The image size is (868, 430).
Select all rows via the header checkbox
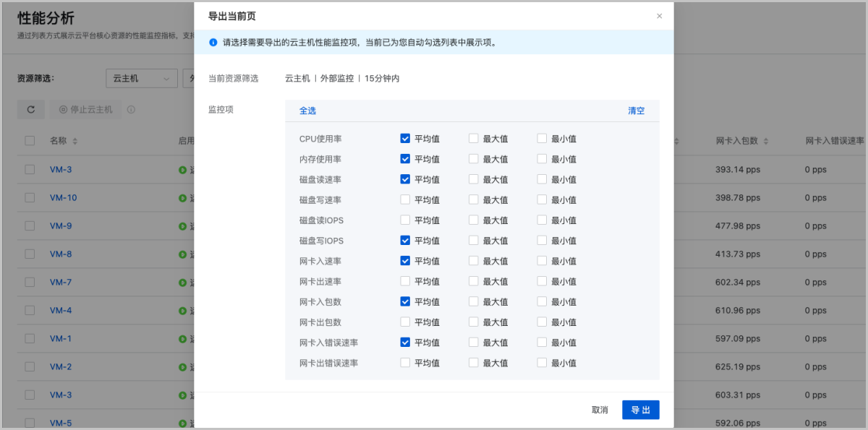point(30,141)
